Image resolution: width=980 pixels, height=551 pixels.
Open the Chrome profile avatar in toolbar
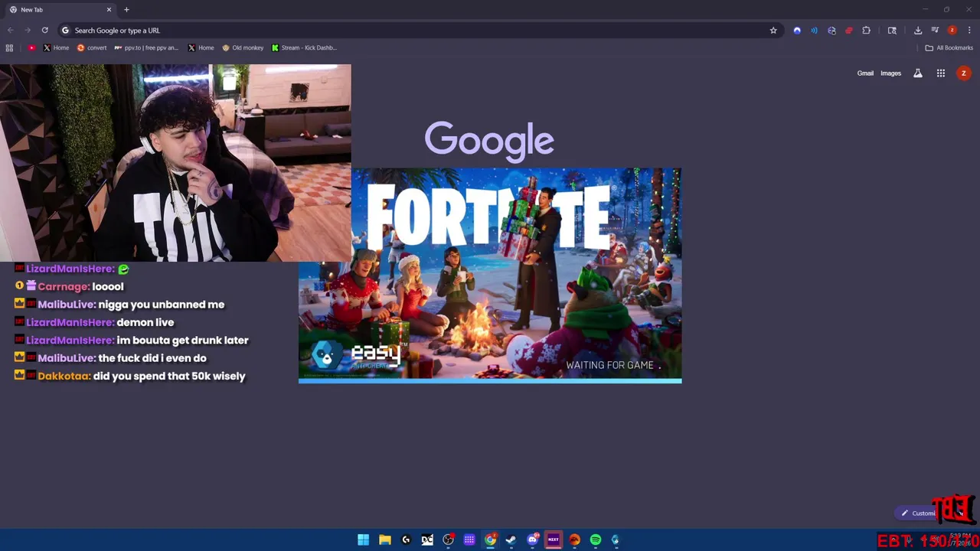tap(952, 31)
